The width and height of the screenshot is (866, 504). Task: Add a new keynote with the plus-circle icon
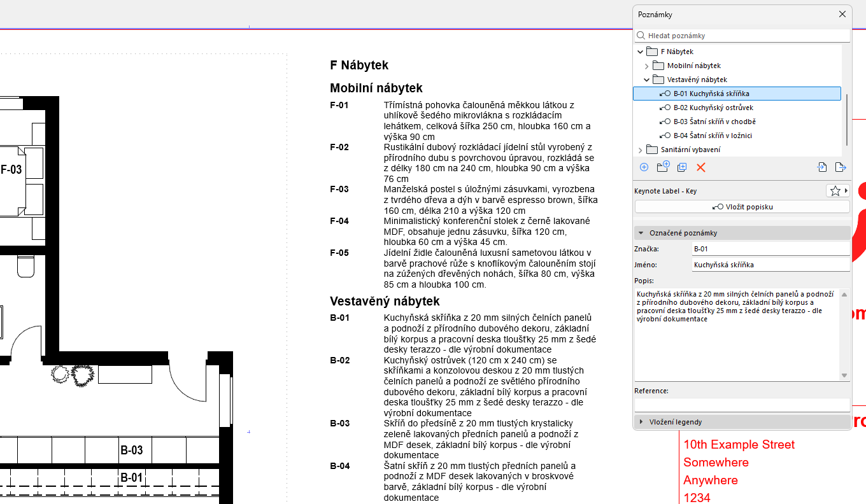click(x=644, y=167)
